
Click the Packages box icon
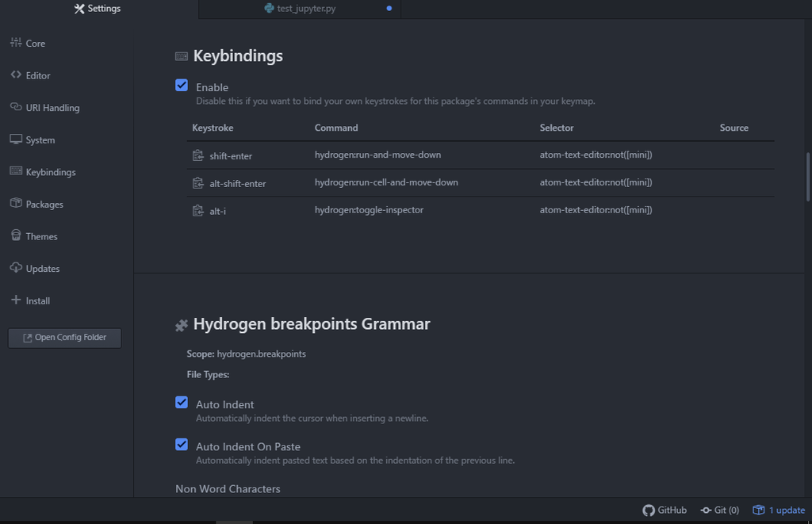click(x=16, y=203)
